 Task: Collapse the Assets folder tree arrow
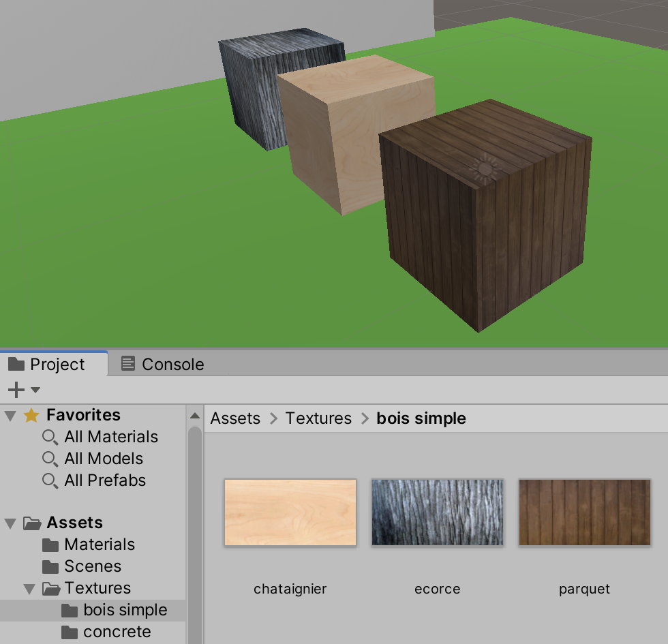(10, 523)
